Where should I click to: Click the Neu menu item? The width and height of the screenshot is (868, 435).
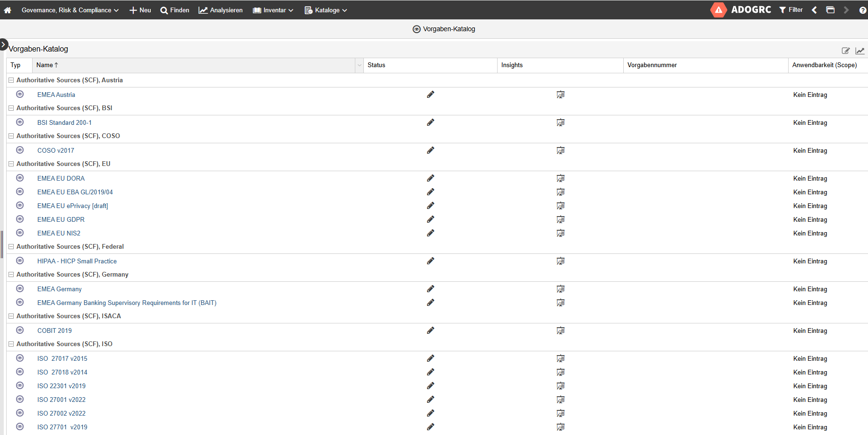pyautogui.click(x=140, y=10)
